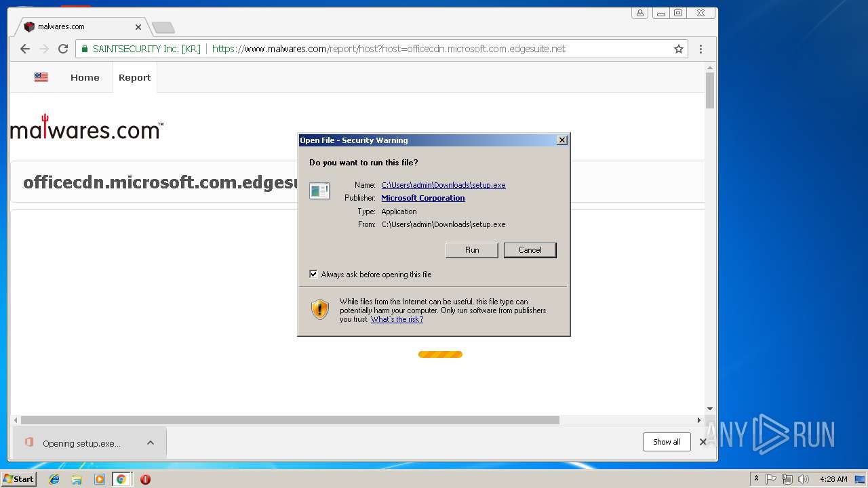Click the US flag language selector
868x488 pixels.
[x=41, y=77]
